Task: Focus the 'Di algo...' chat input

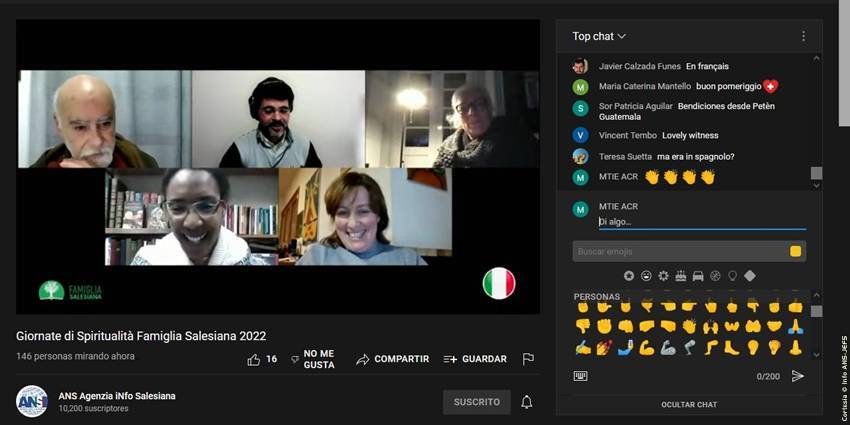Action: pyautogui.click(x=702, y=222)
